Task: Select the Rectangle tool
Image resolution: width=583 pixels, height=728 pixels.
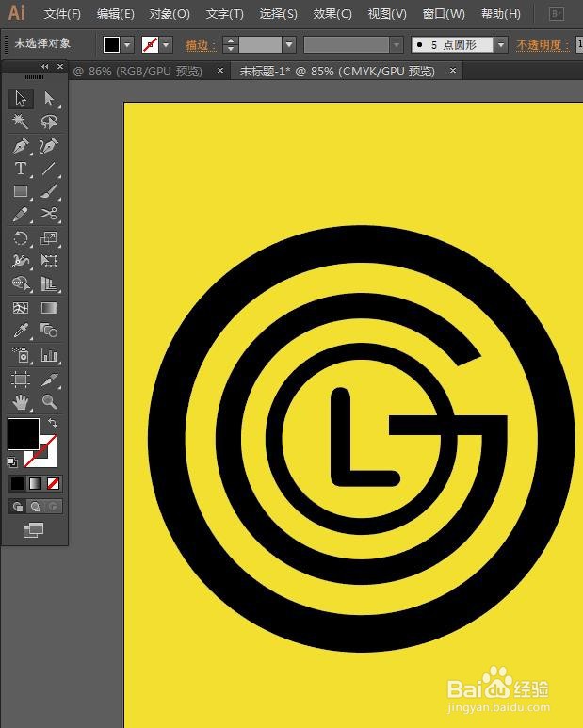Action: click(21, 191)
